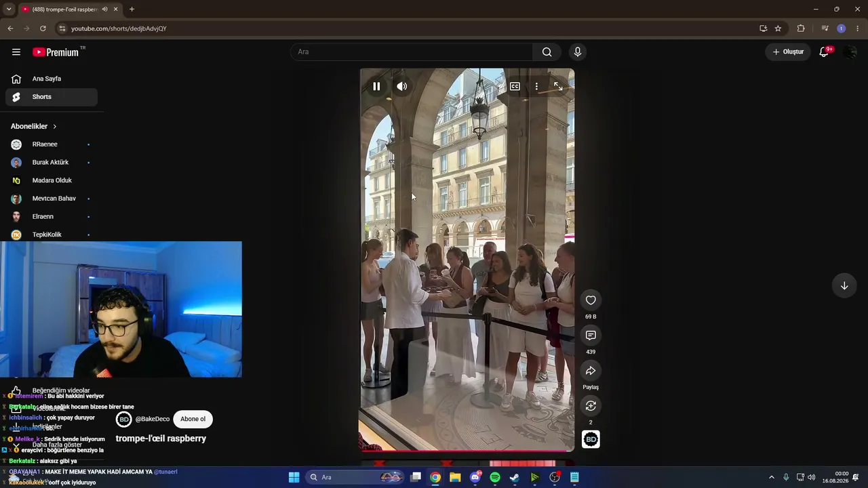The width and height of the screenshot is (868, 488).
Task: Open the Chrome extensions puzzle icon
Action: point(801,28)
